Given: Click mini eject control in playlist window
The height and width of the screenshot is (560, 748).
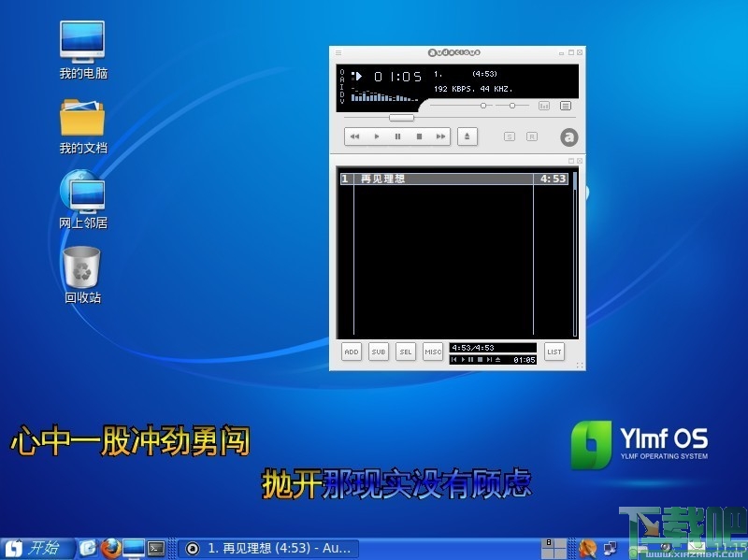Looking at the screenshot, I should (498, 360).
